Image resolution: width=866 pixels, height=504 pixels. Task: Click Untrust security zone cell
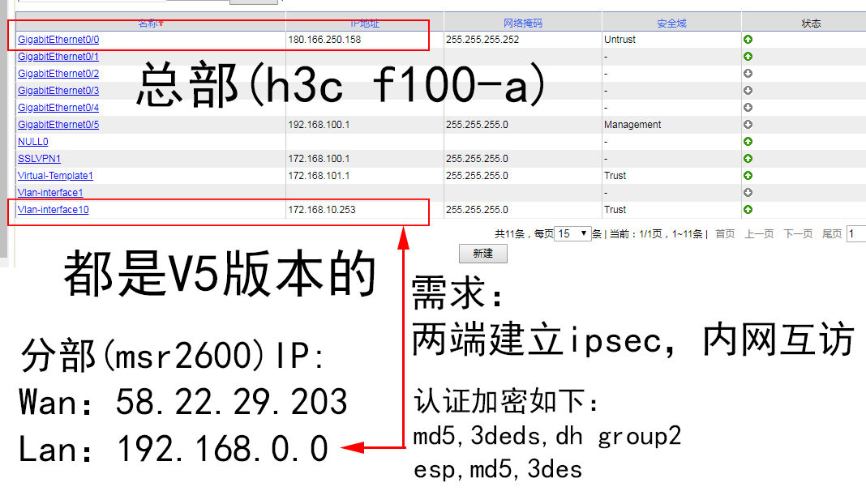pos(619,40)
